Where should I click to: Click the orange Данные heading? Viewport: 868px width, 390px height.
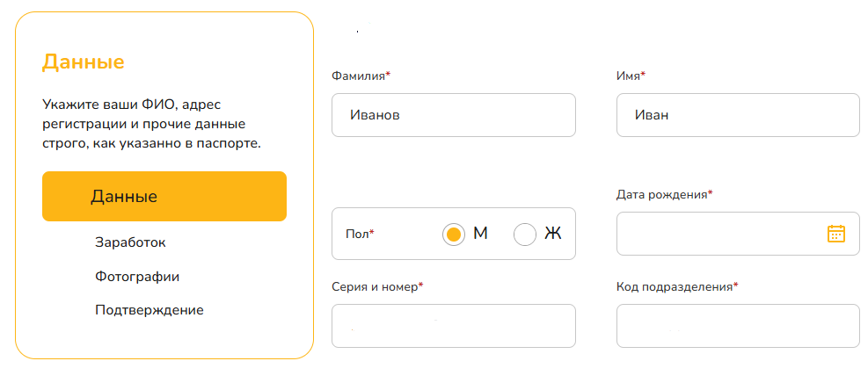[x=84, y=62]
